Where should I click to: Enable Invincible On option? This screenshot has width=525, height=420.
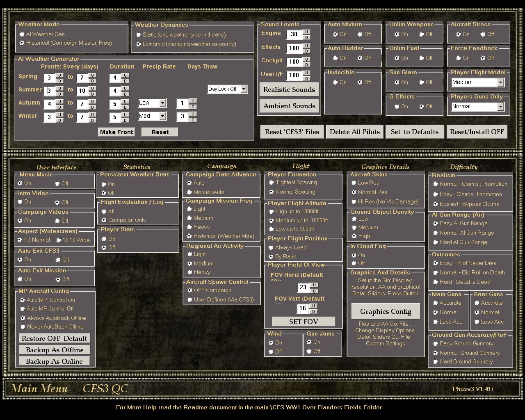[x=335, y=82]
